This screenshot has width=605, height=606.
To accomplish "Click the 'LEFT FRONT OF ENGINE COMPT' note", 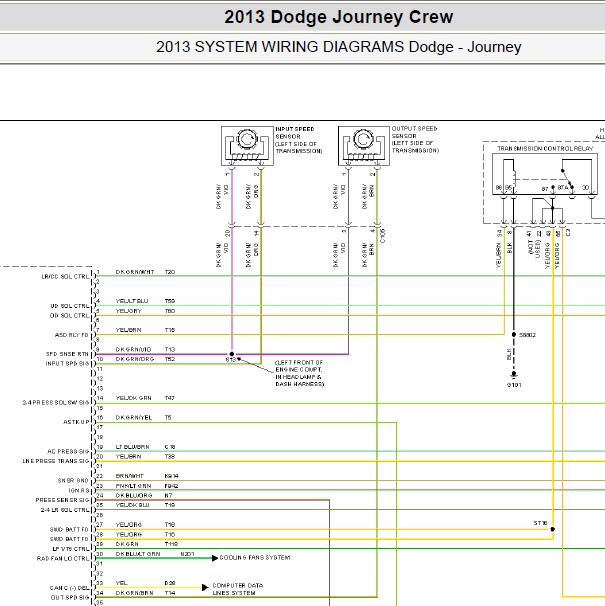I will pos(299,373).
